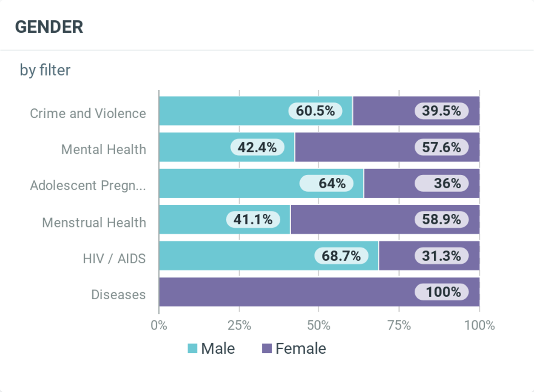
Task: Click the Diseases category label
Action: coord(119,295)
